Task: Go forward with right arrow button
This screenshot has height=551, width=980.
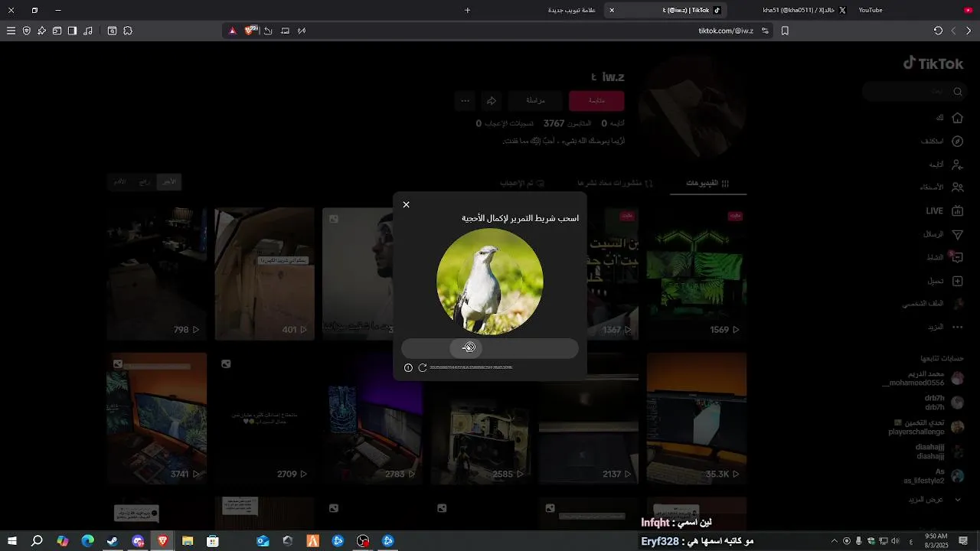Action: pos(969,31)
